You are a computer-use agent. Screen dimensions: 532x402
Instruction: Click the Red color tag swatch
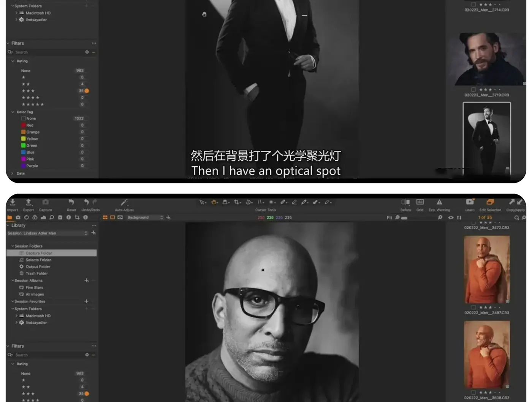24,125
